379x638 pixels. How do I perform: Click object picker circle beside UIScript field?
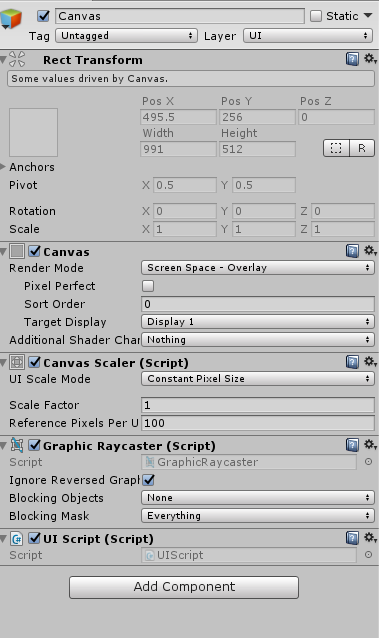[x=368, y=555]
